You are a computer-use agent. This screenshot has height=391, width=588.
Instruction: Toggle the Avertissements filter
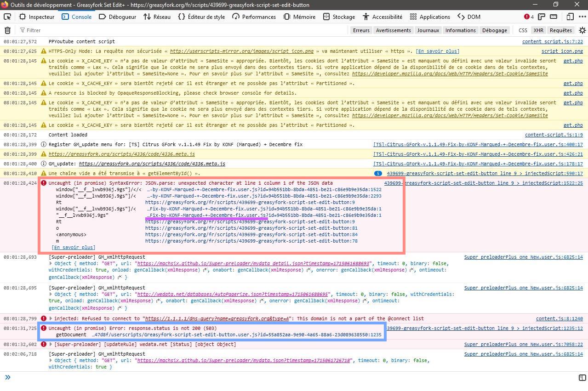(393, 30)
